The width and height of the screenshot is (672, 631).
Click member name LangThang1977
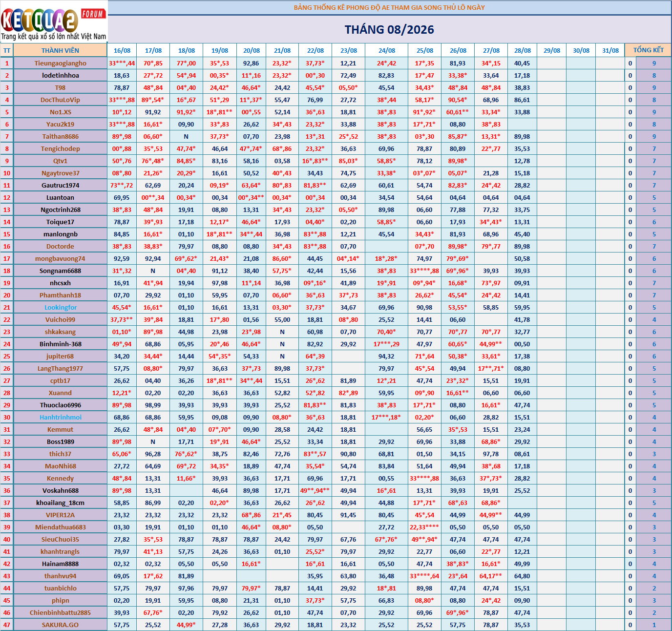[x=60, y=368]
